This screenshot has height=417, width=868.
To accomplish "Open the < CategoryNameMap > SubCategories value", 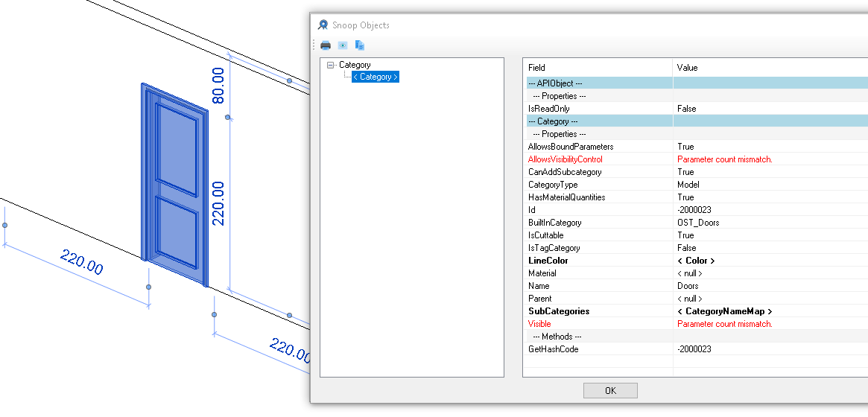I will pos(724,311).
